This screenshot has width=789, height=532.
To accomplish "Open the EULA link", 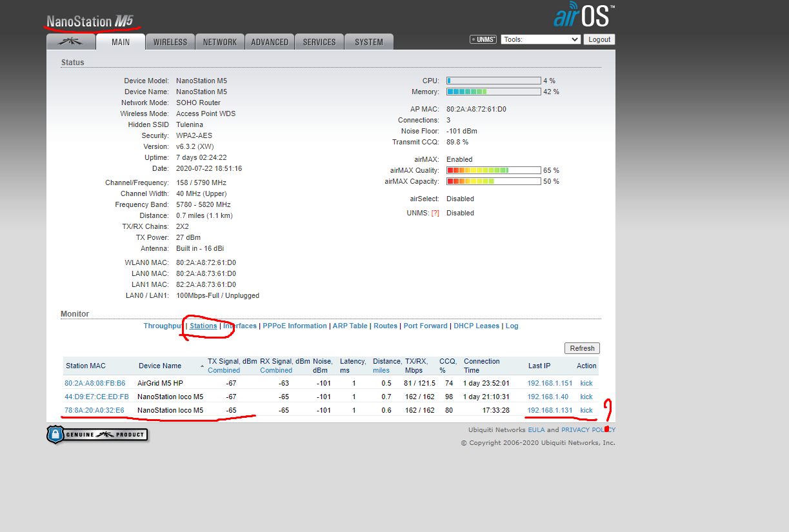I will point(536,429).
